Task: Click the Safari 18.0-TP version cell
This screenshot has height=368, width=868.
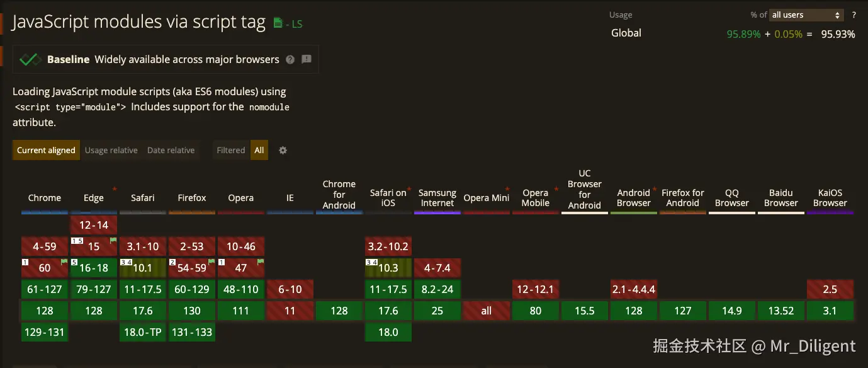Action: click(143, 332)
